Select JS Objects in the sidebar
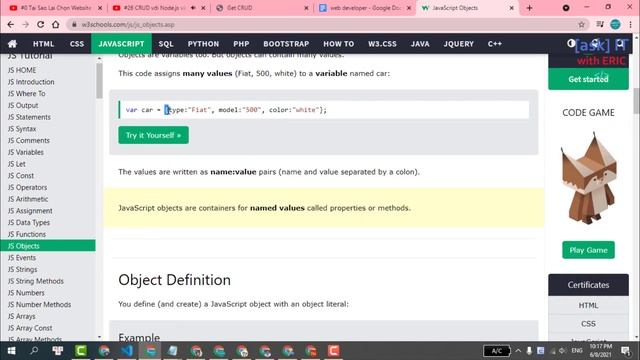640x360 pixels. point(48,246)
